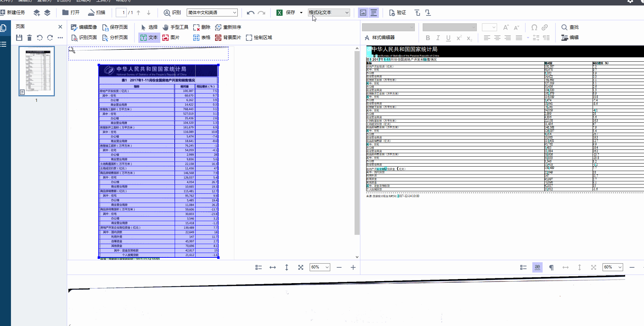The width and height of the screenshot is (644, 326).
Task: Click the Delete area (删除) tool
Action: [x=202, y=27]
